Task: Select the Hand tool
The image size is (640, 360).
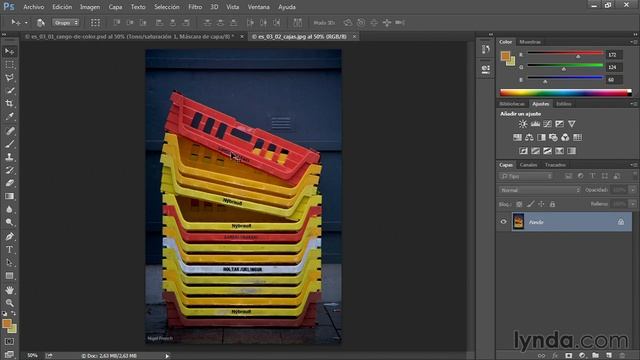Action: [9, 290]
